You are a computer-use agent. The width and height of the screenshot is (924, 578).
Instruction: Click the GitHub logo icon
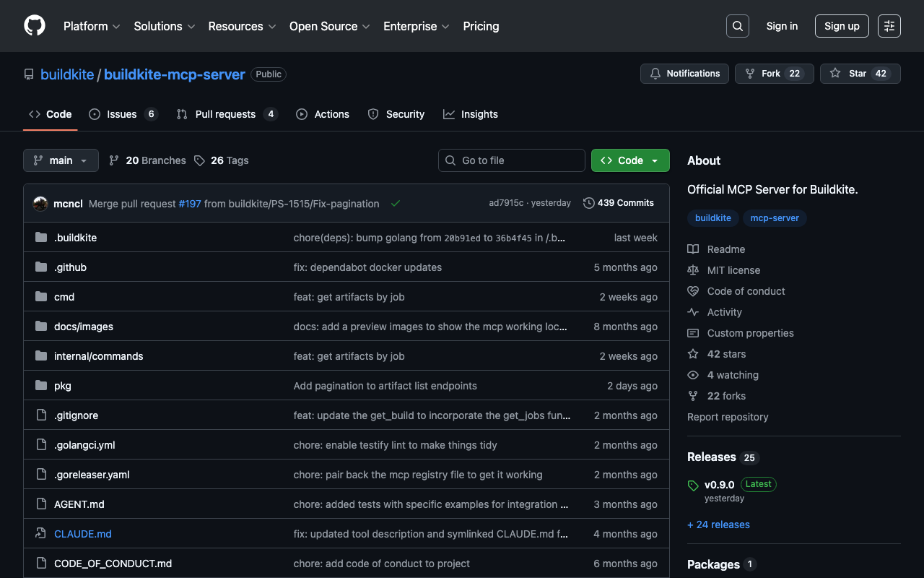click(35, 26)
